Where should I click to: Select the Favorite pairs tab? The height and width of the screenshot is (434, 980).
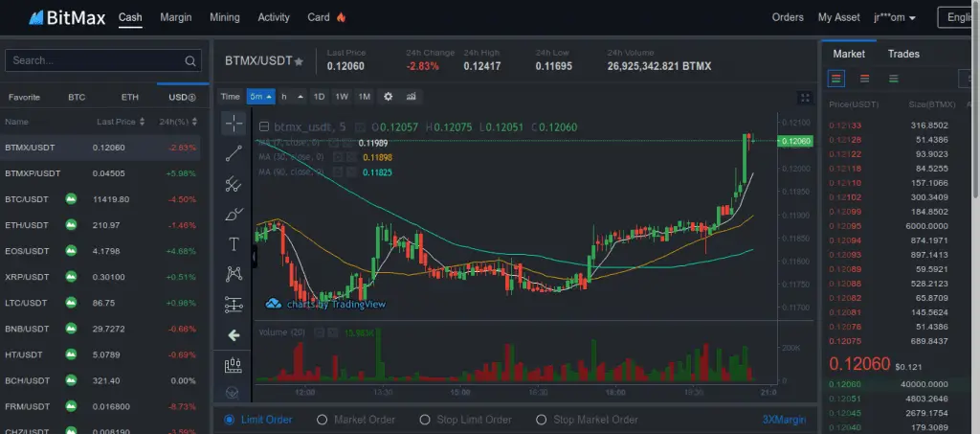coord(24,97)
